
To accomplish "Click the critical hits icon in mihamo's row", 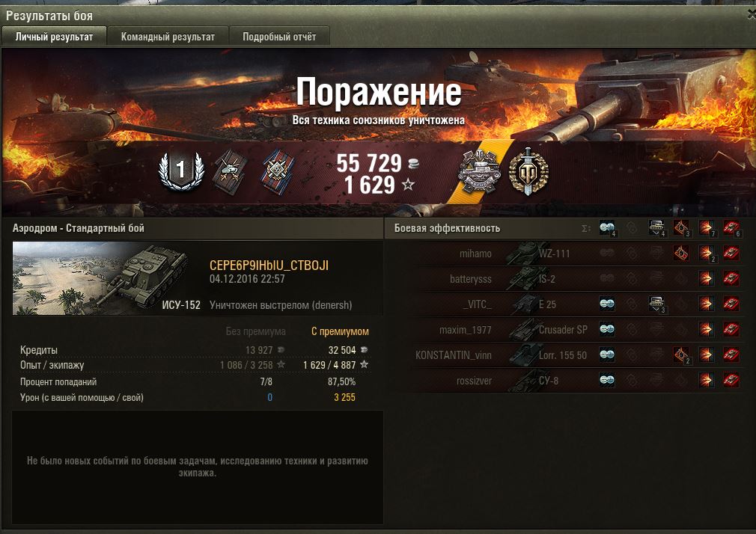I will [x=681, y=253].
